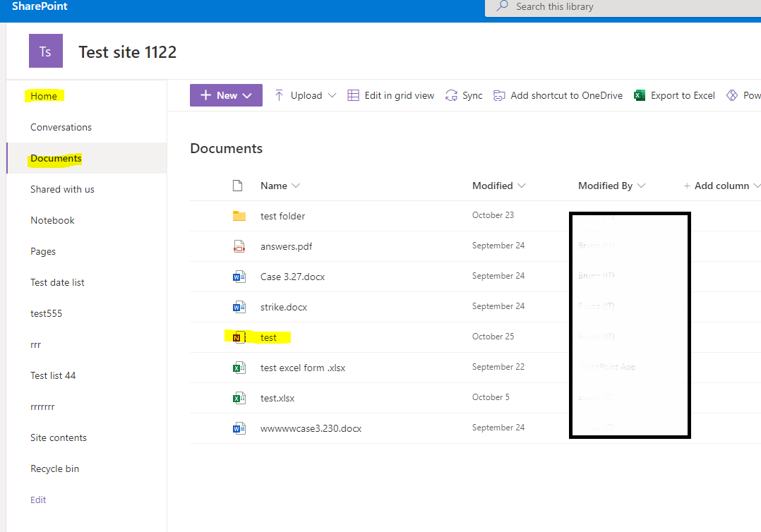Open rrr navigation link
The height and width of the screenshot is (532, 761).
pos(36,345)
